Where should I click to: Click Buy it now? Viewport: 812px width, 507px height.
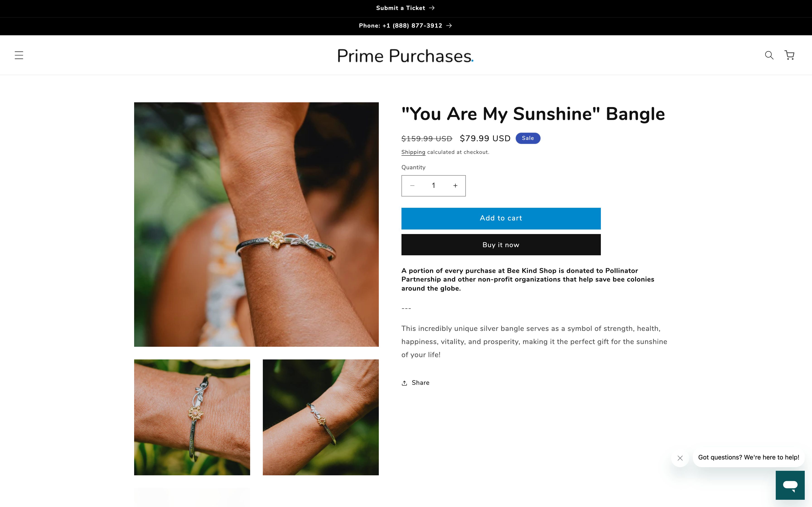pos(501,244)
